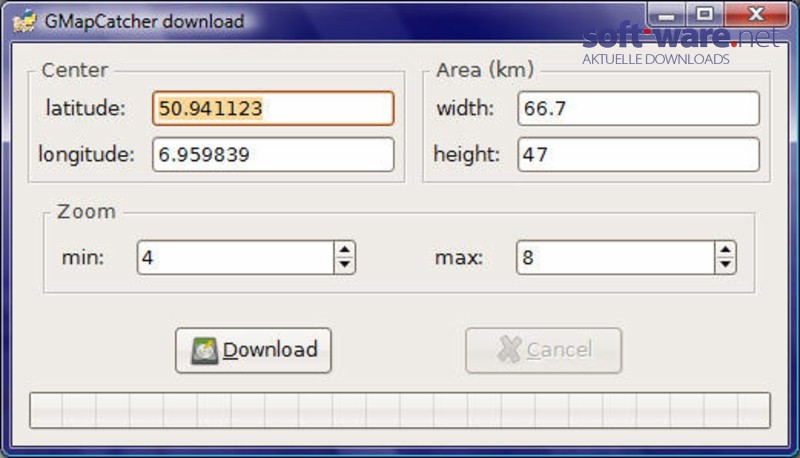Close the GMapCatcher download window
The width and height of the screenshot is (800, 458).
(x=756, y=14)
